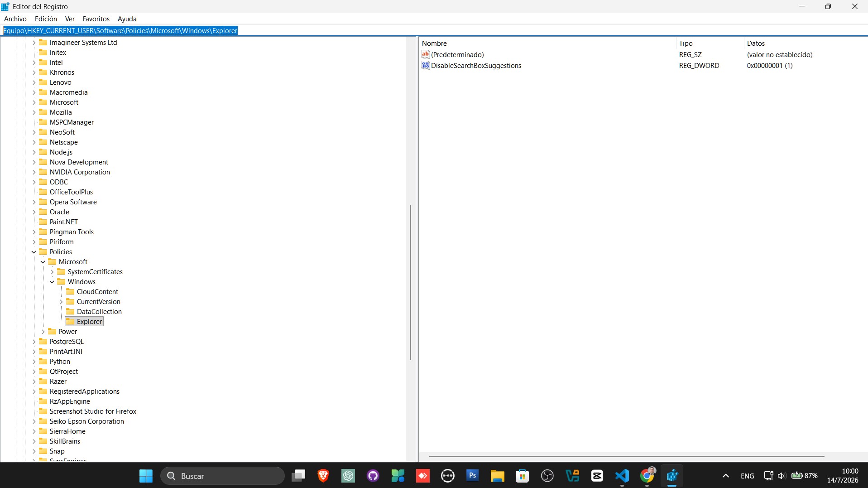This screenshot has height=488, width=868.
Task: Open the Ayuda menu
Action: coord(127,19)
